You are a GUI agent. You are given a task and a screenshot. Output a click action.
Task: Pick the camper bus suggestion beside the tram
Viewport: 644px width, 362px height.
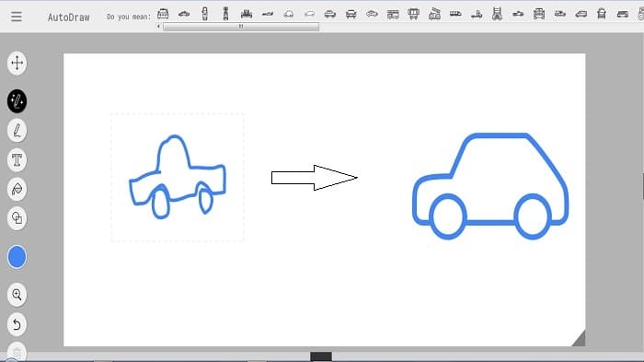coord(393,15)
